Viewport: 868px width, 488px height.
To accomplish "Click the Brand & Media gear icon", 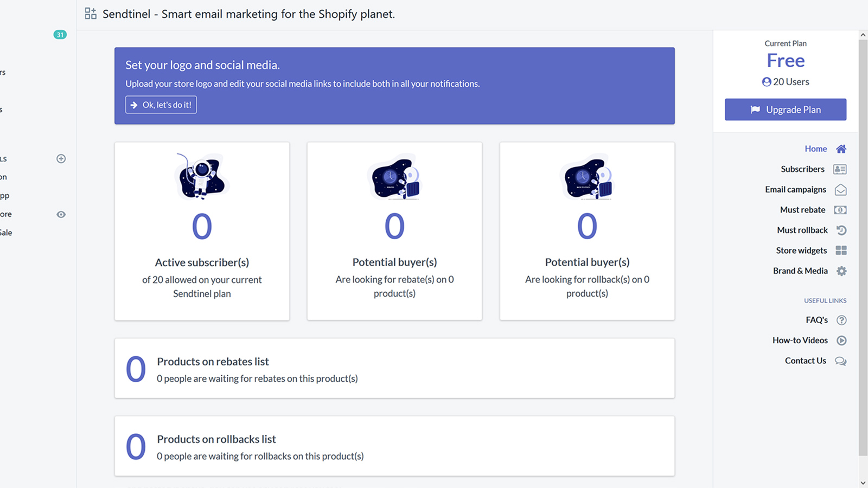I will (841, 271).
